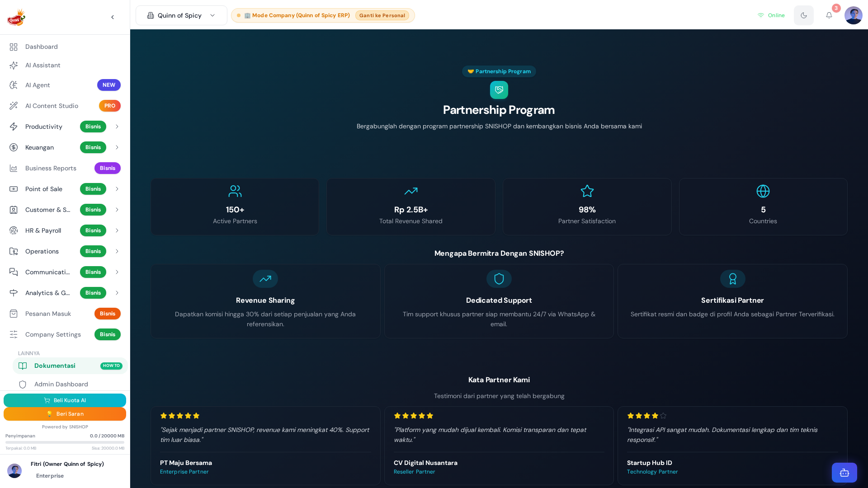Open notifications bell with 3 badge
Image resolution: width=868 pixels, height=488 pixels.
click(829, 15)
